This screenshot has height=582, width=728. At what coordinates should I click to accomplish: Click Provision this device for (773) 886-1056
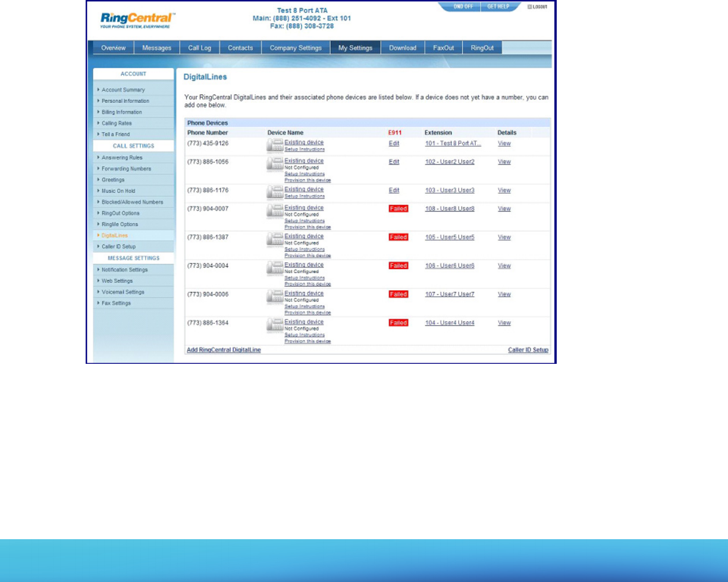(307, 180)
